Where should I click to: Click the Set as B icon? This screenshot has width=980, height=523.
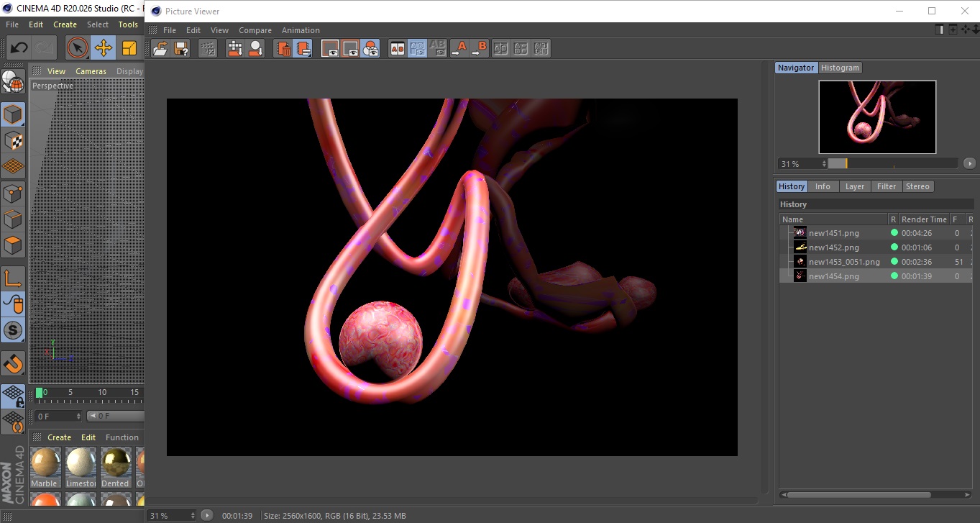point(480,49)
